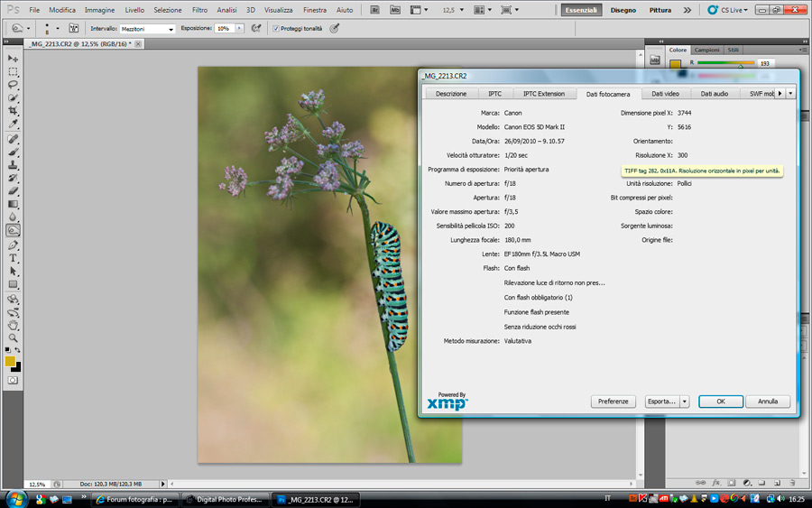Viewport: 812px width, 508px height.
Task: Open the Intervallo dropdown set to Mezzitoni
Action: pos(147,29)
